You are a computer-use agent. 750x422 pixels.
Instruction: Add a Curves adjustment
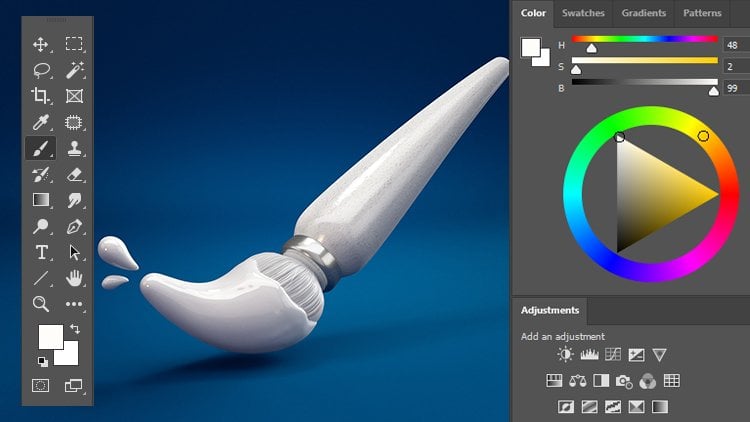(613, 355)
